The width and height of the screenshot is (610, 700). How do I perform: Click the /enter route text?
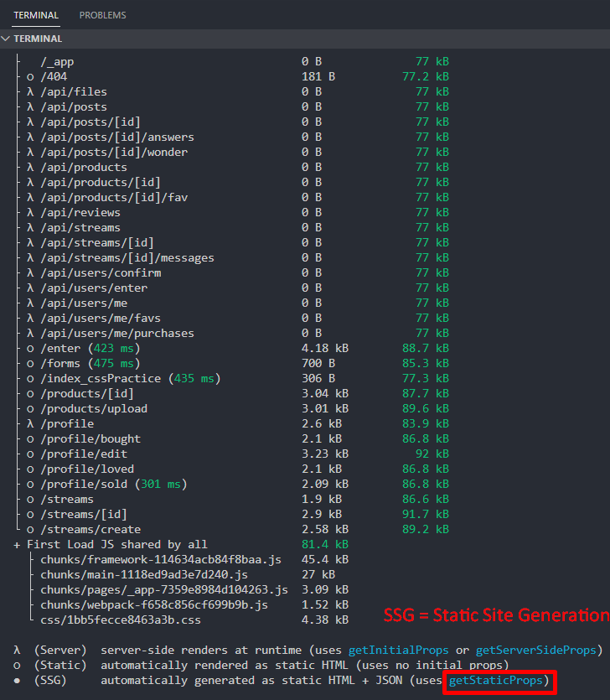pyautogui.click(x=60, y=348)
